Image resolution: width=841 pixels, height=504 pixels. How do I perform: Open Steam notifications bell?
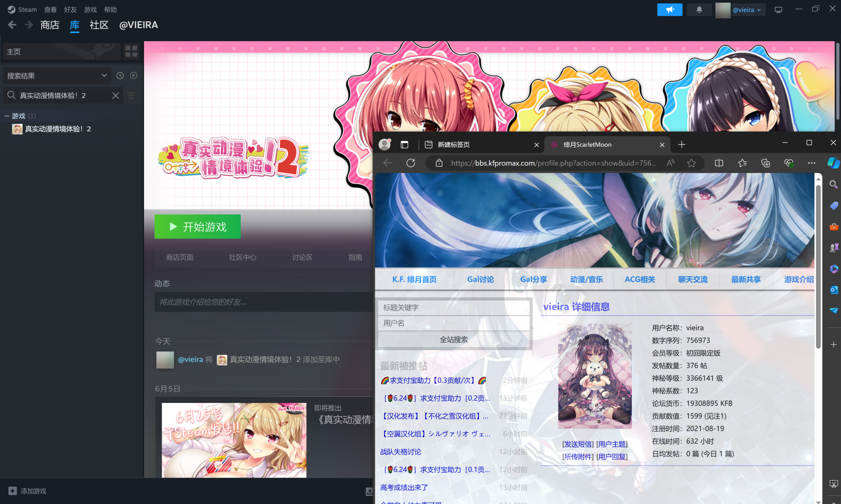tap(699, 10)
